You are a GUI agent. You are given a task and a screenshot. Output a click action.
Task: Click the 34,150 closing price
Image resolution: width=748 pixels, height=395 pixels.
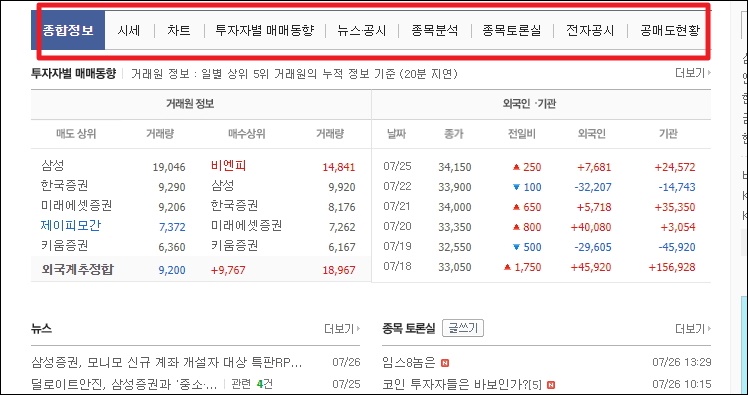pyautogui.click(x=455, y=167)
